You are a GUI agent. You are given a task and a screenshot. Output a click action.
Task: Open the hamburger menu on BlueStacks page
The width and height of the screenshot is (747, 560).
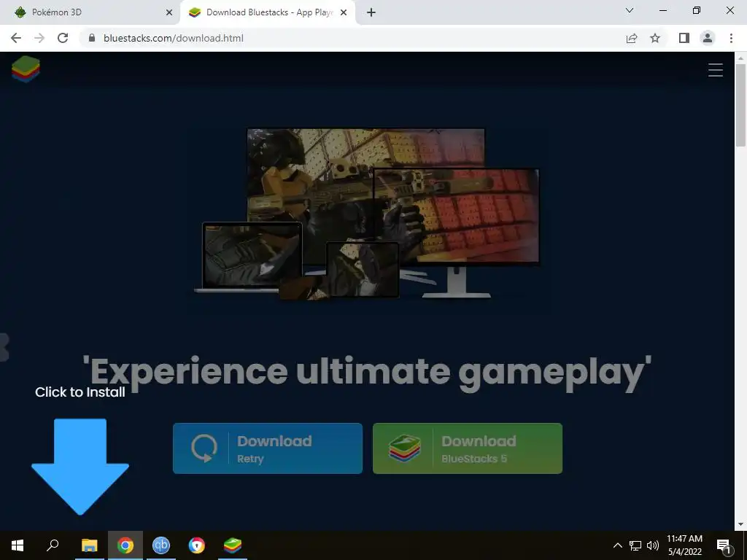point(715,70)
